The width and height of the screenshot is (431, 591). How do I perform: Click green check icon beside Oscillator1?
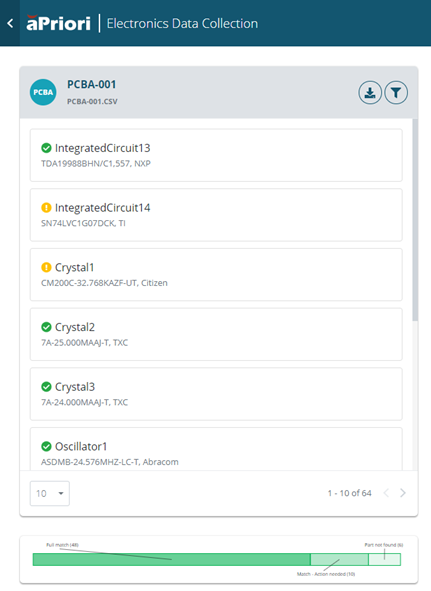point(46,447)
